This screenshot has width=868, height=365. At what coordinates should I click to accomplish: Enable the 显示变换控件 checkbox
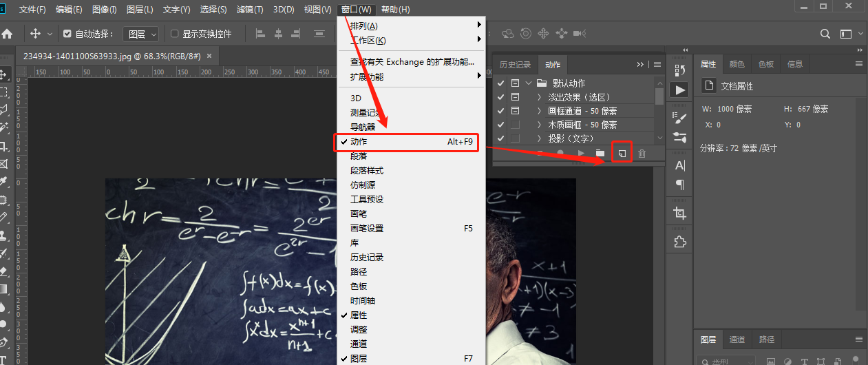pos(174,34)
